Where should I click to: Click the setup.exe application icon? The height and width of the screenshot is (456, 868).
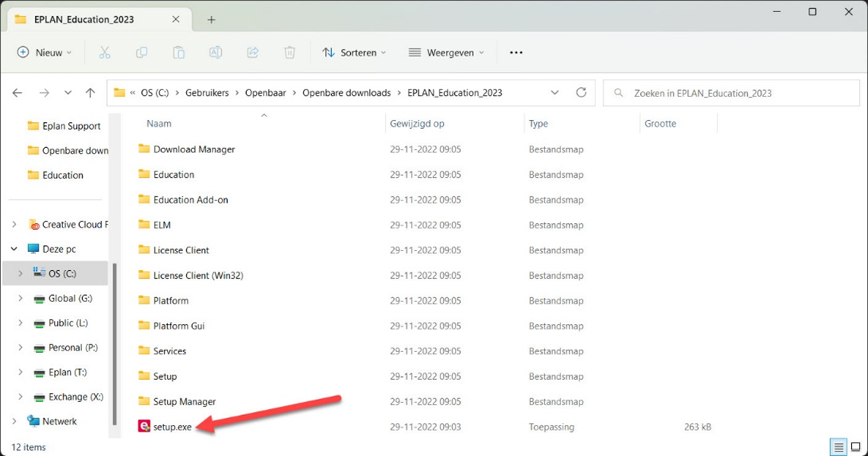click(144, 426)
